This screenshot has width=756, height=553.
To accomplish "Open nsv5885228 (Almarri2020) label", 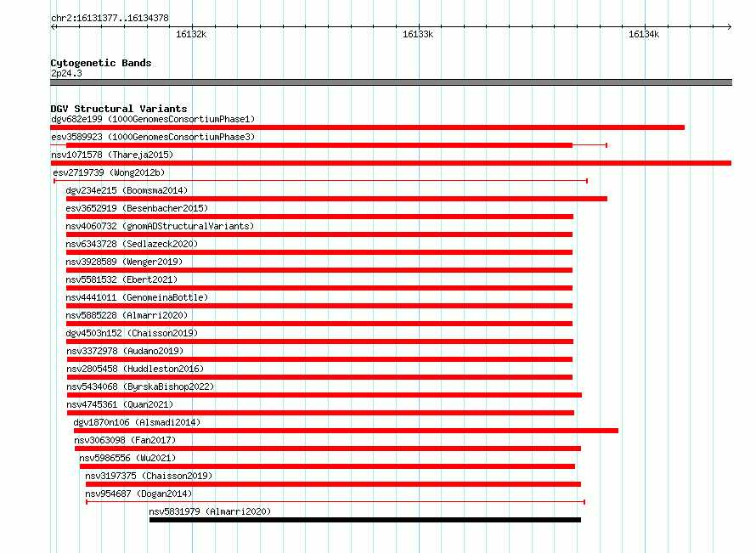I will pos(127,315).
